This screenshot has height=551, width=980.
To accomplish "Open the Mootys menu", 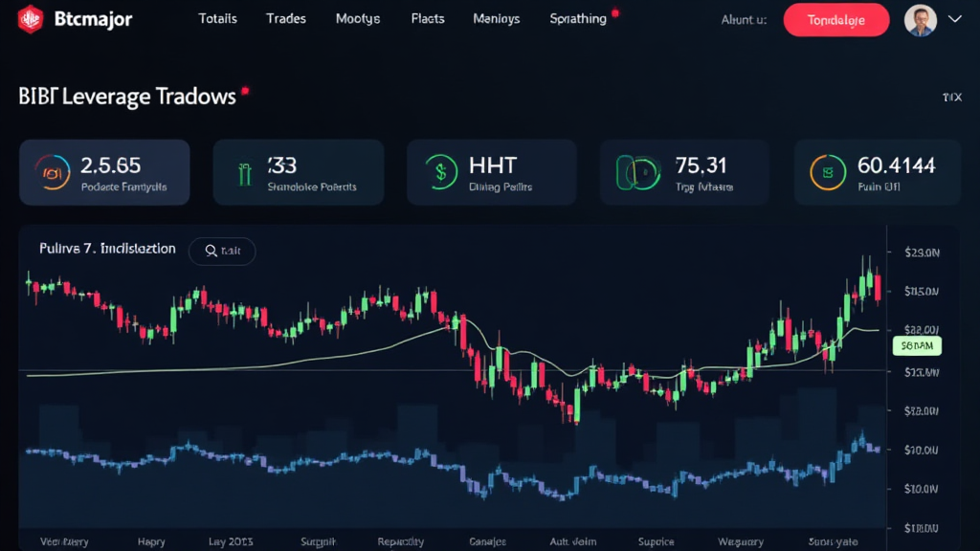I will click(357, 17).
